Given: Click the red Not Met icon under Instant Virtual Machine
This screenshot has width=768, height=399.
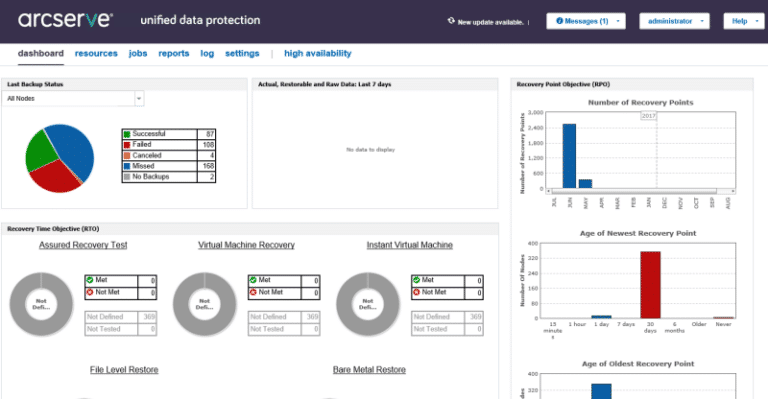Looking at the screenshot, I should point(416,292).
